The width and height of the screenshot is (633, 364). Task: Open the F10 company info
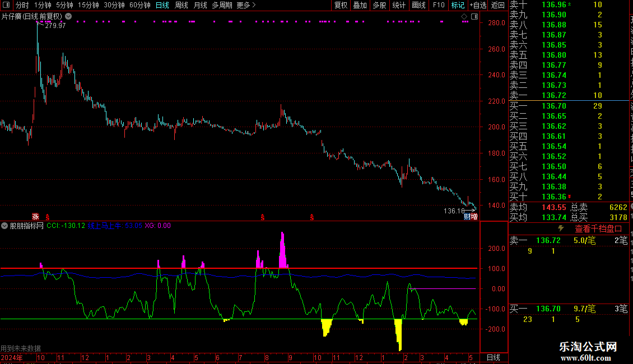coord(439,5)
